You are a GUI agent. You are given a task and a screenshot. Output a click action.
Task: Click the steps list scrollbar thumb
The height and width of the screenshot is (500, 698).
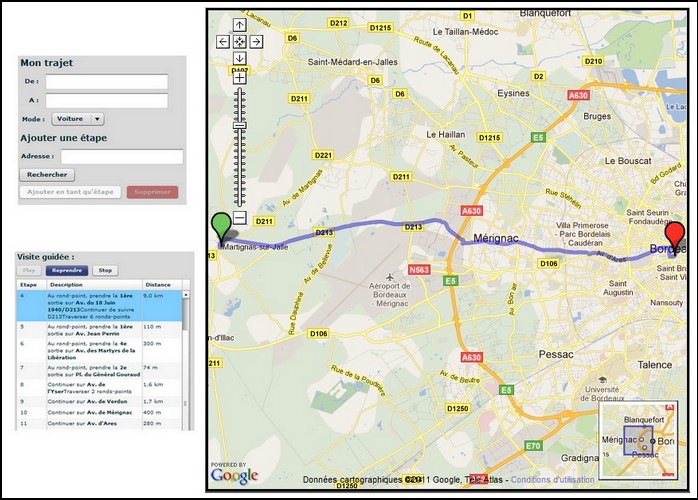tap(186, 314)
